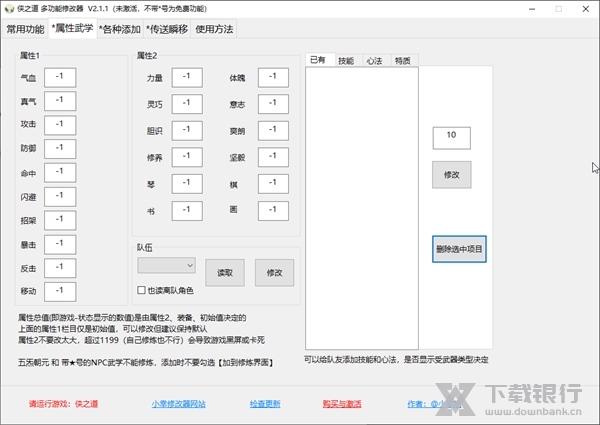Click the 琴 value field

[x=187, y=184]
